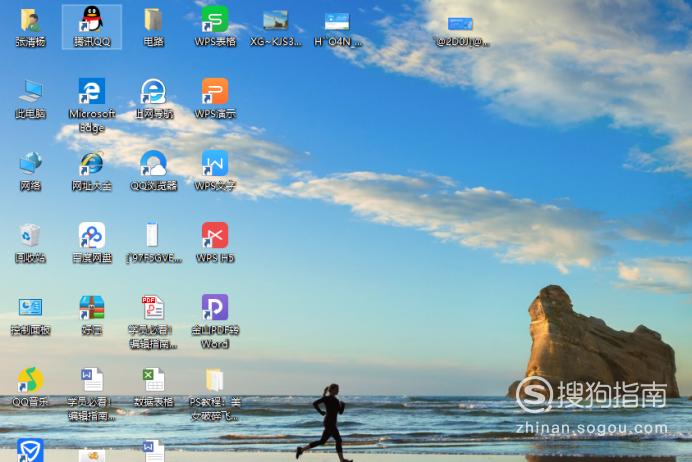Image resolution: width=692 pixels, height=462 pixels.
Task: Open the 上网导航 browser shortcut
Action: (153, 92)
